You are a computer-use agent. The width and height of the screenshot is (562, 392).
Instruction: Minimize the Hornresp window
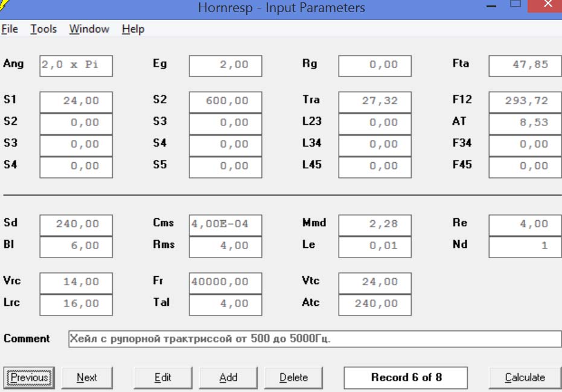point(491,6)
